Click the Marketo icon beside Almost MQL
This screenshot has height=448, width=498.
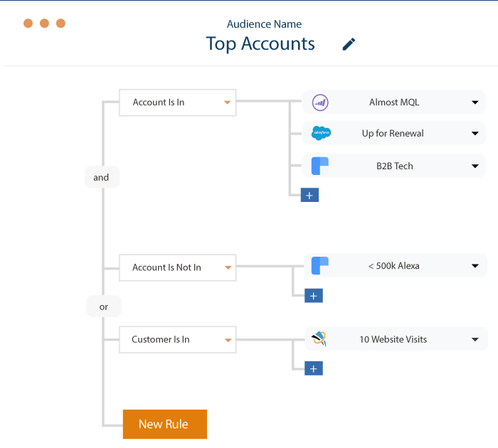(x=320, y=102)
